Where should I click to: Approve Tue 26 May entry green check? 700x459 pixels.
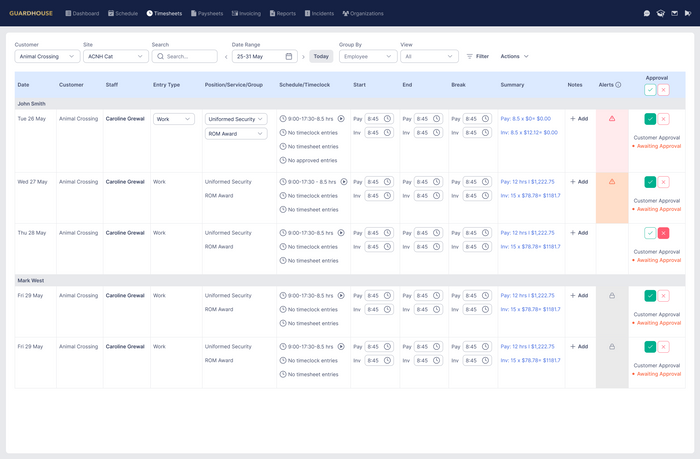[x=650, y=119]
